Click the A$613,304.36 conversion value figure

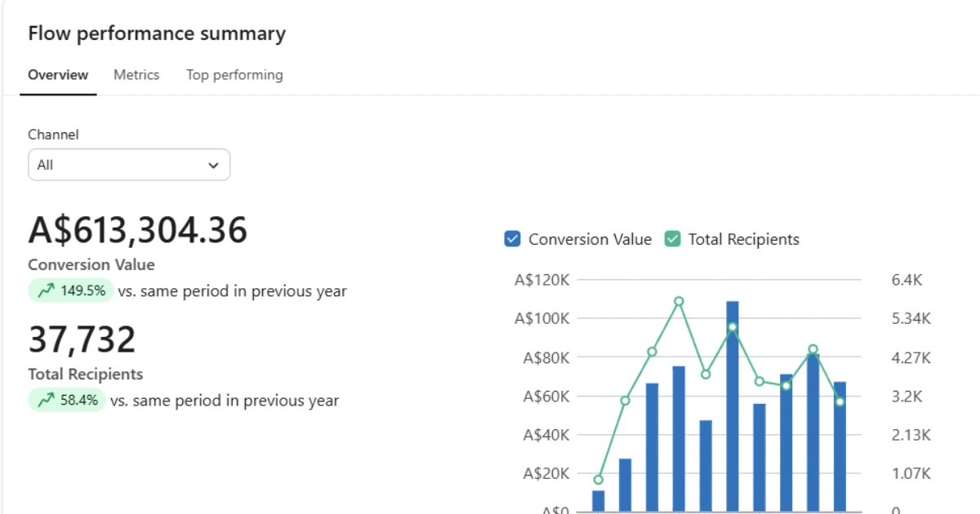coord(138,230)
